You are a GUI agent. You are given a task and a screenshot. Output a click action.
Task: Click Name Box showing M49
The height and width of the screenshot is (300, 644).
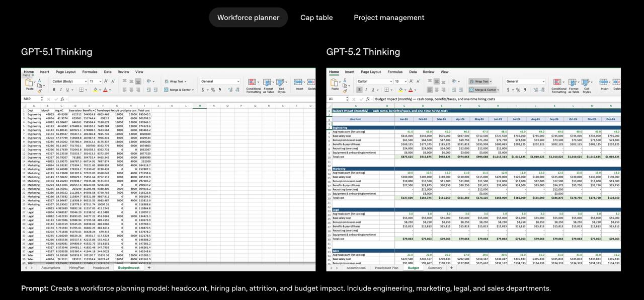tap(32, 99)
